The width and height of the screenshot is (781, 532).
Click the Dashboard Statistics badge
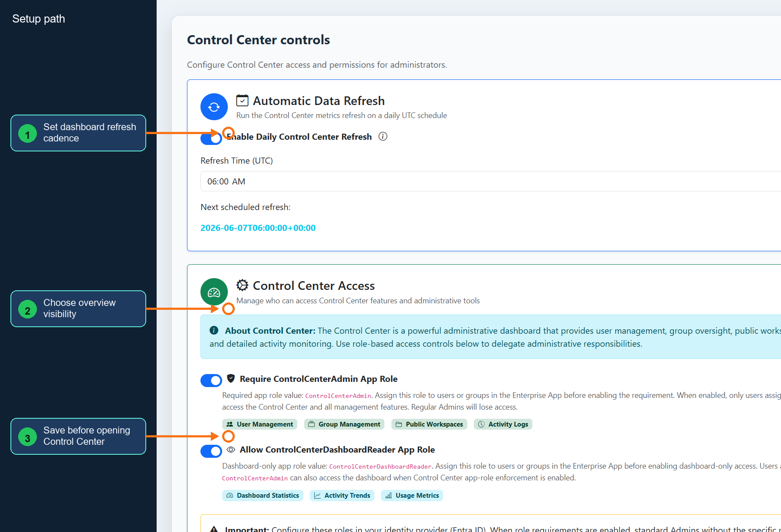coord(263,495)
